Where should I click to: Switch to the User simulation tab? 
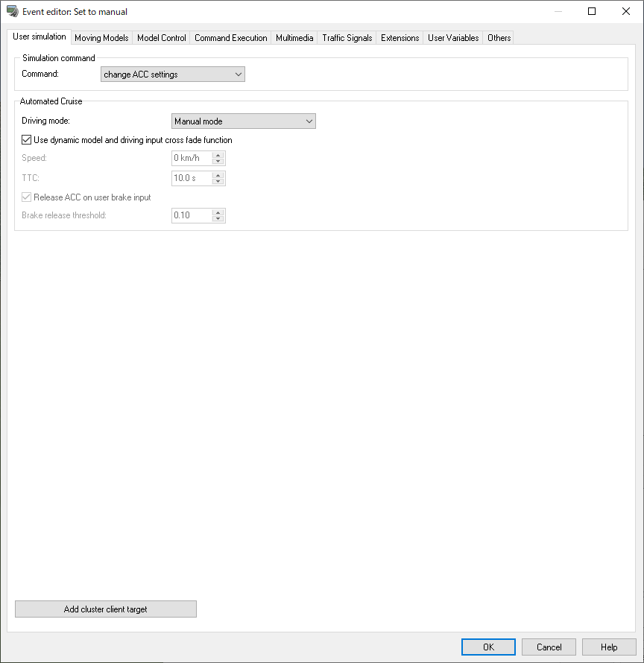pos(40,37)
